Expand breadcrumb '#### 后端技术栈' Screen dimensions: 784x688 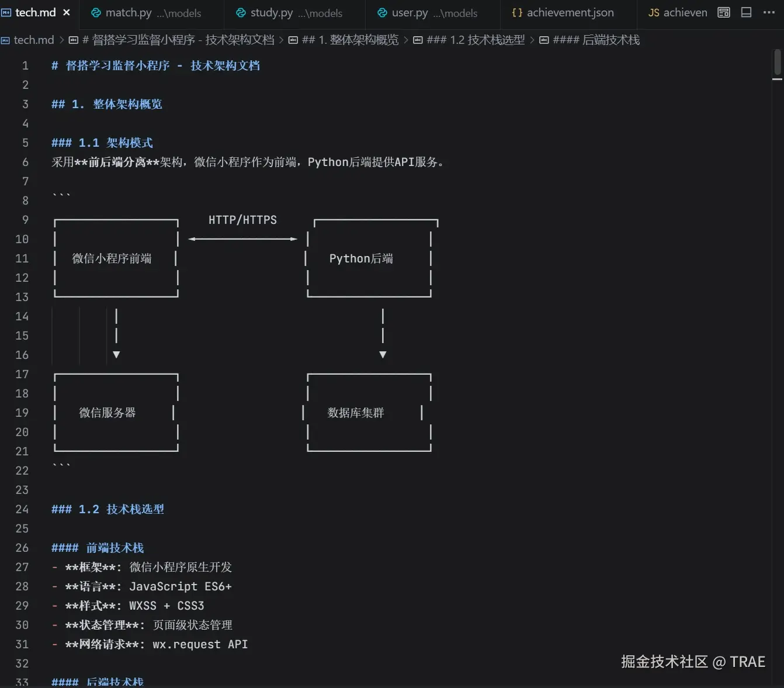coord(589,40)
